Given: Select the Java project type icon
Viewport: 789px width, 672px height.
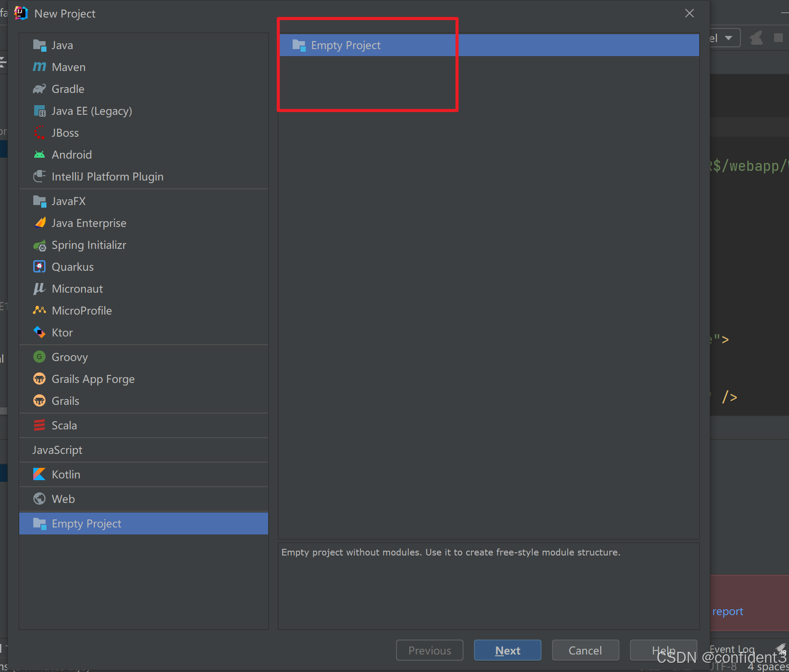Looking at the screenshot, I should pos(39,45).
